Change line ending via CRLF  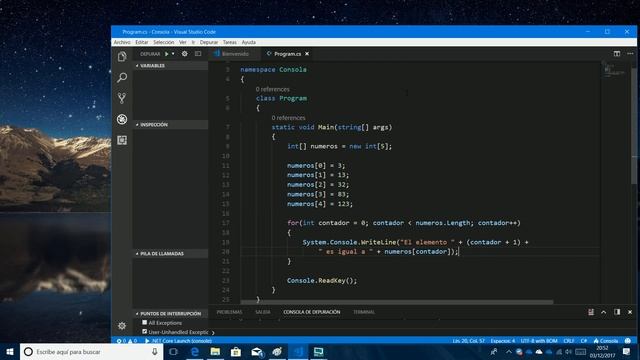(x=569, y=341)
